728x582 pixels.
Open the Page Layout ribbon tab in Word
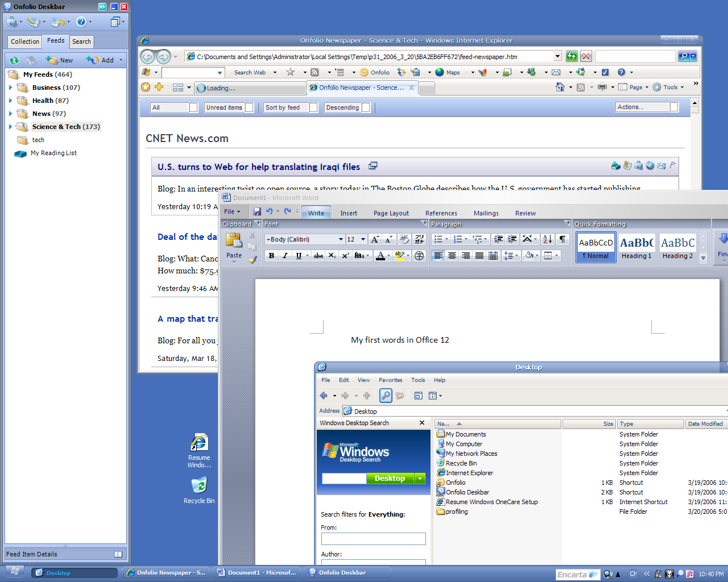(391, 213)
